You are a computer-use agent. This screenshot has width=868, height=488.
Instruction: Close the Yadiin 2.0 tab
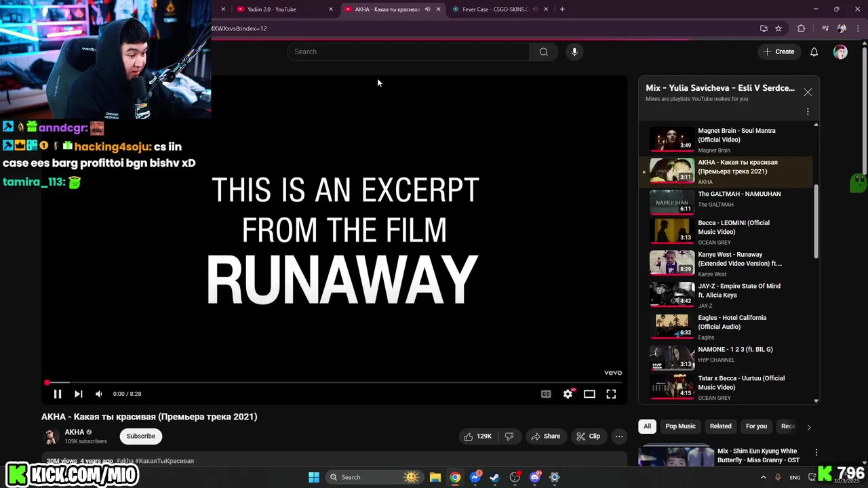coord(331,9)
